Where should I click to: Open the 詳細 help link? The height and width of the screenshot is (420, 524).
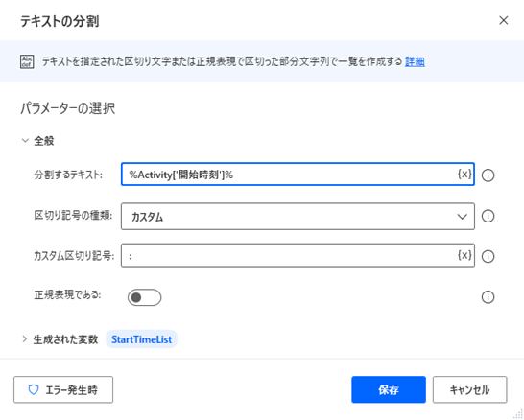point(415,61)
